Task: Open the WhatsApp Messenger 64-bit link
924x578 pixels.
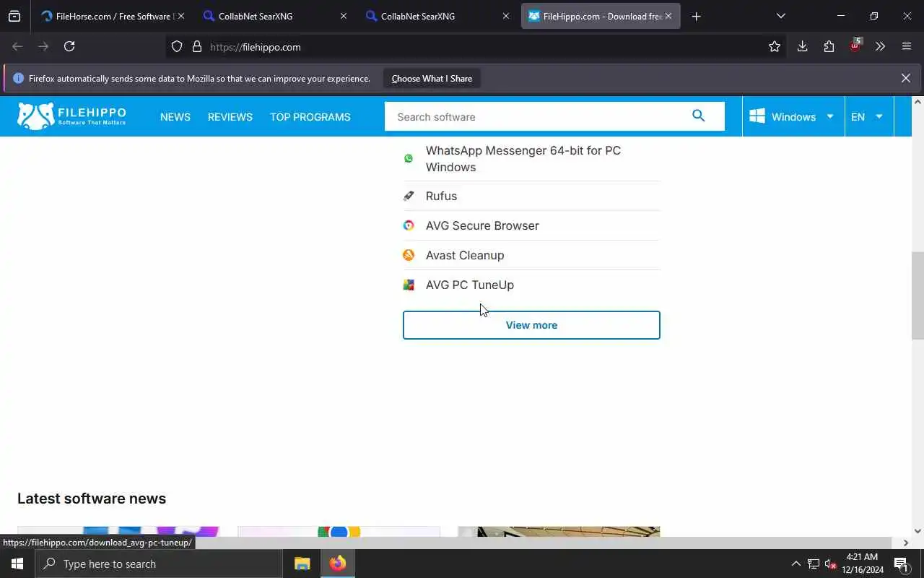Action: pos(523,158)
